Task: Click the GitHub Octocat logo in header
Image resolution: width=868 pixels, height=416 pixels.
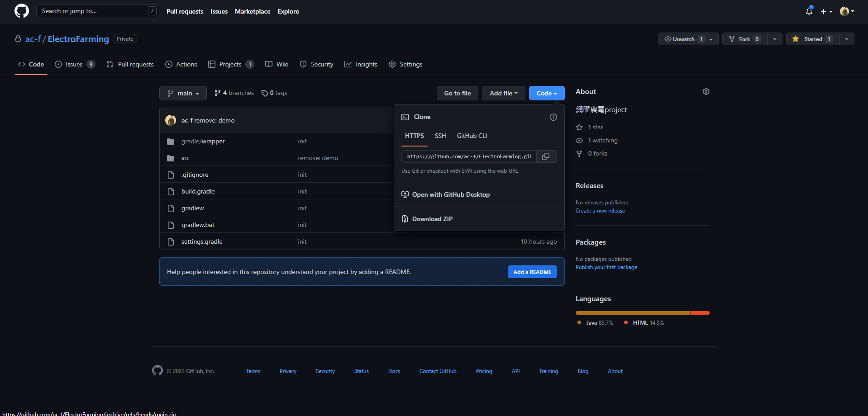Action: point(22,11)
